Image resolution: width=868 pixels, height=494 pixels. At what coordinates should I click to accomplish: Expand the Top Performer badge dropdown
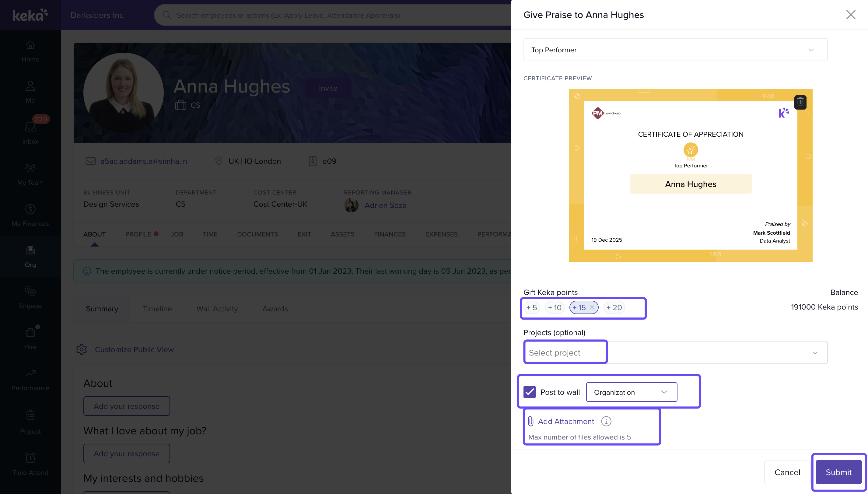click(675, 50)
